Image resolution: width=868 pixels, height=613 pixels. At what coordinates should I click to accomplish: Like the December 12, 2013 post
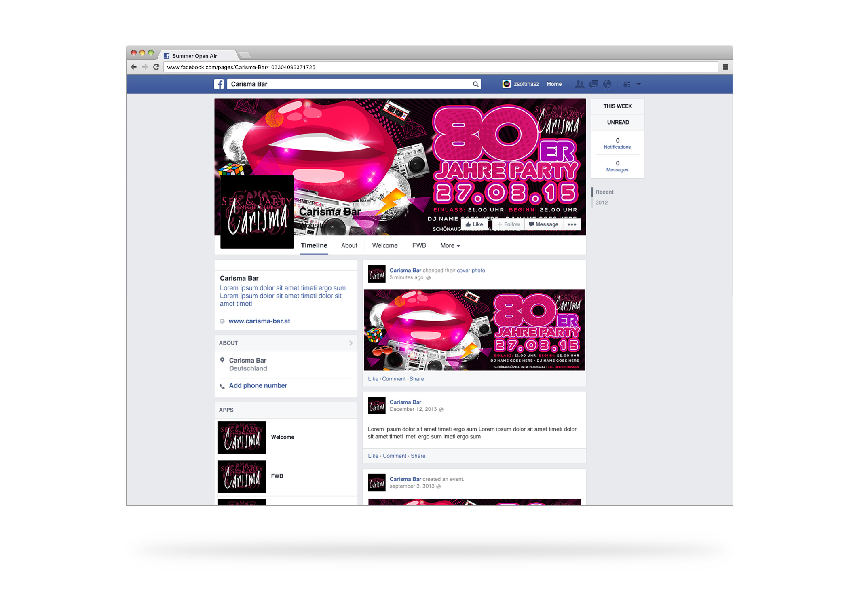373,456
